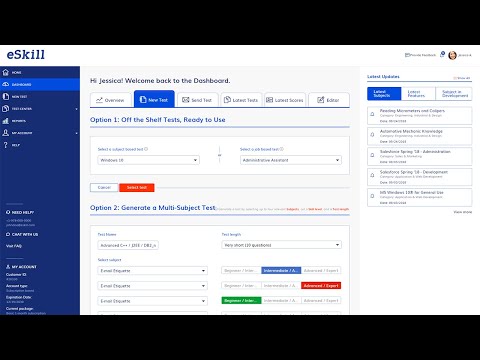Click into the Test Name input field
Image resolution: width=480 pixels, height=360 pixels.
coord(128,245)
